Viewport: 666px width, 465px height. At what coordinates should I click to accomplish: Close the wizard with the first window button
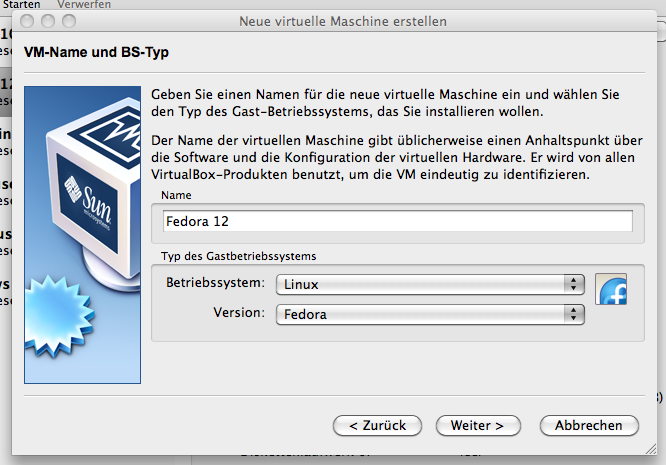pyautogui.click(x=27, y=21)
